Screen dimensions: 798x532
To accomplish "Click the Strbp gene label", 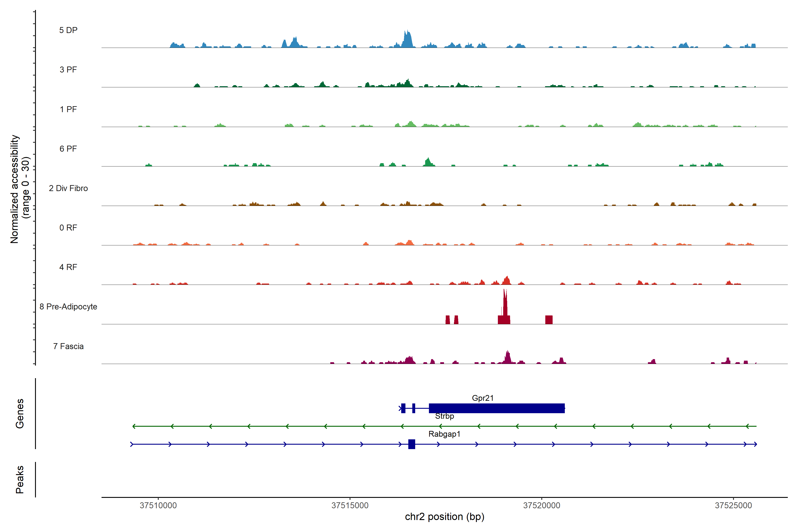I will [444, 416].
